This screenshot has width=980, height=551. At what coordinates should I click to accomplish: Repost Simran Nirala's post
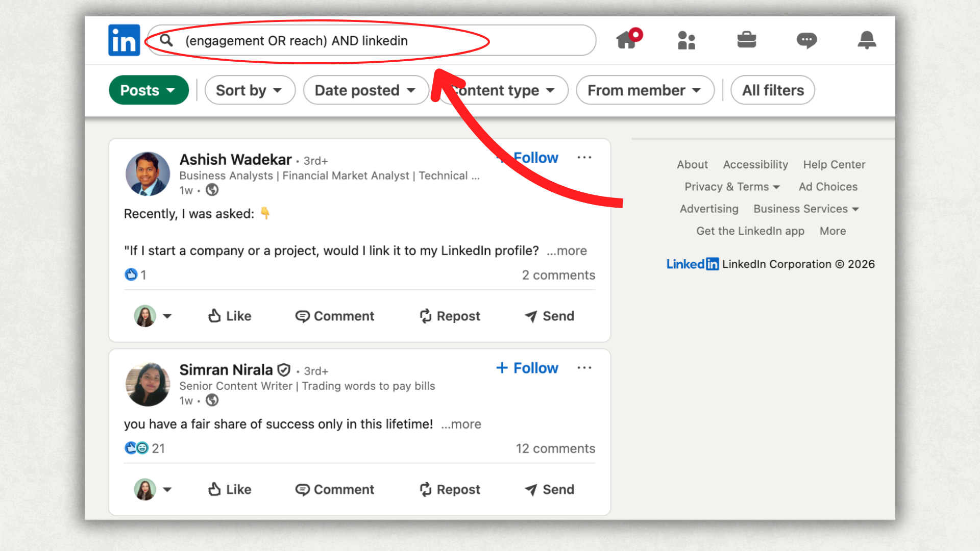click(x=450, y=490)
